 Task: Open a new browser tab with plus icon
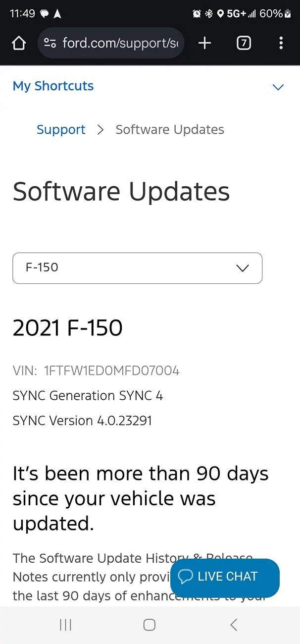coord(204,43)
